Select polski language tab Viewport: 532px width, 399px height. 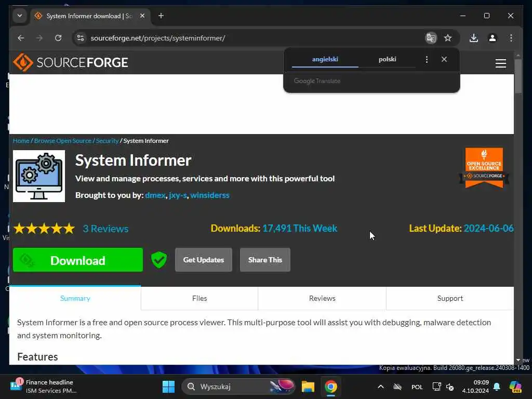click(x=387, y=59)
